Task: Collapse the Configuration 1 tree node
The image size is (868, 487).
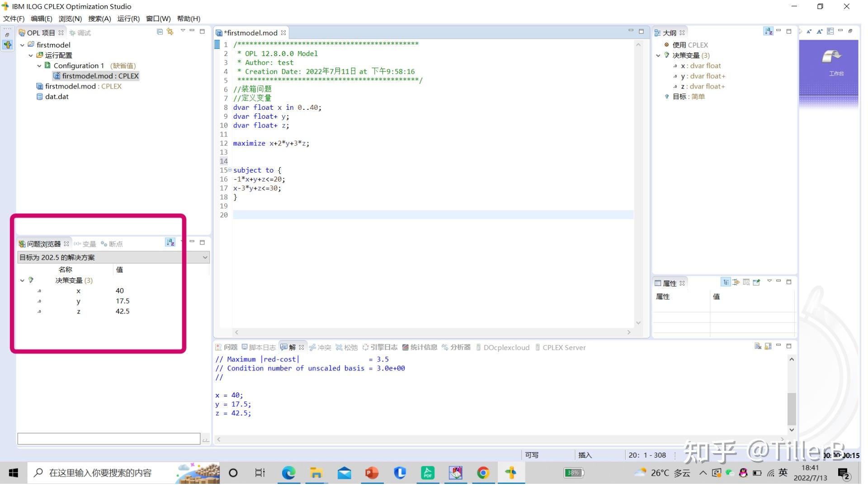Action: [40, 66]
